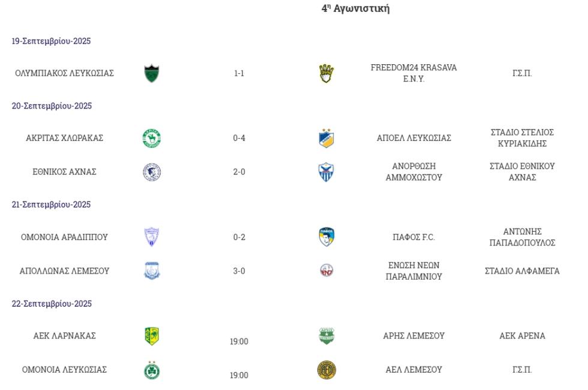Click the ΠΑΦΟΣ F.C. team name
The image size is (588, 390).
(x=413, y=237)
